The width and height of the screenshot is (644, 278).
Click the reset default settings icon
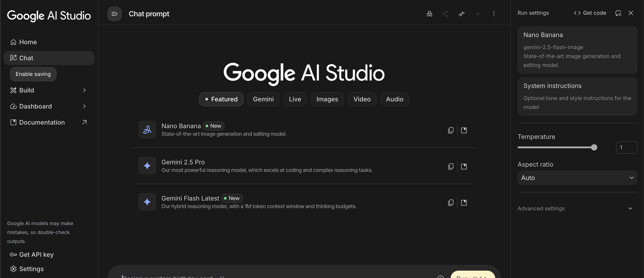click(618, 13)
